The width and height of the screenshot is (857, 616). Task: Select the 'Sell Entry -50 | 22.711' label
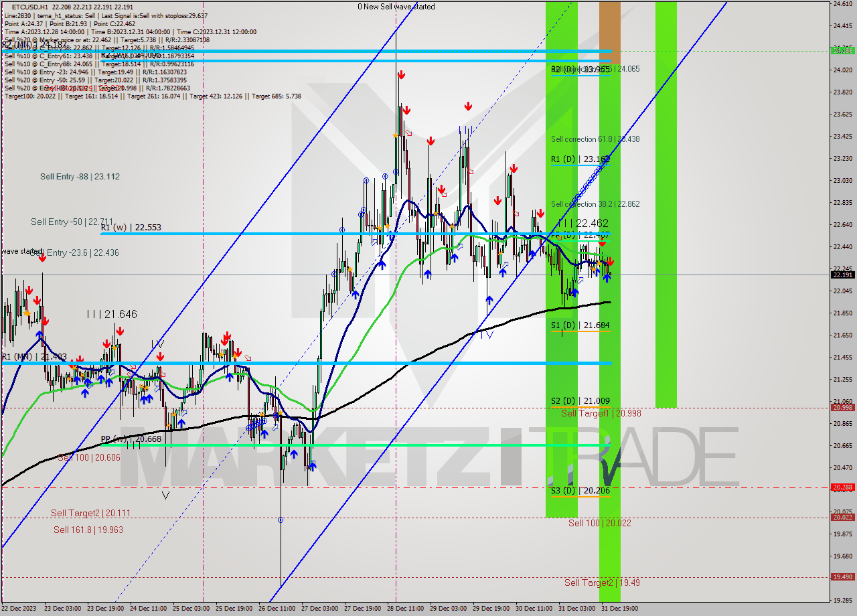coord(72,222)
